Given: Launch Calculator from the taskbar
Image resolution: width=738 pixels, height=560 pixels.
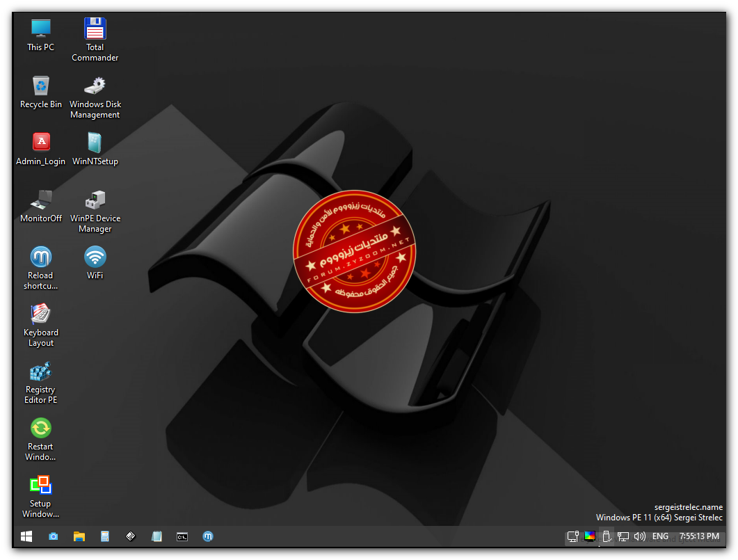Looking at the screenshot, I should pyautogui.click(x=105, y=536).
